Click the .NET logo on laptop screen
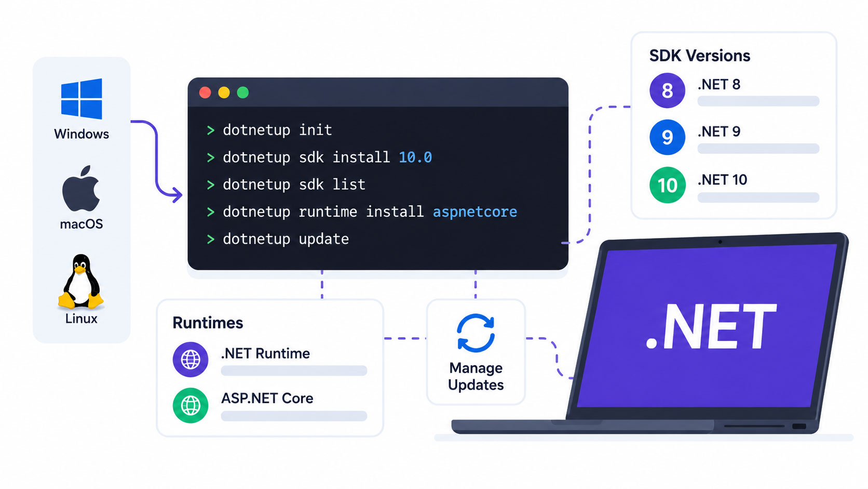The width and height of the screenshot is (868, 489). 711,327
